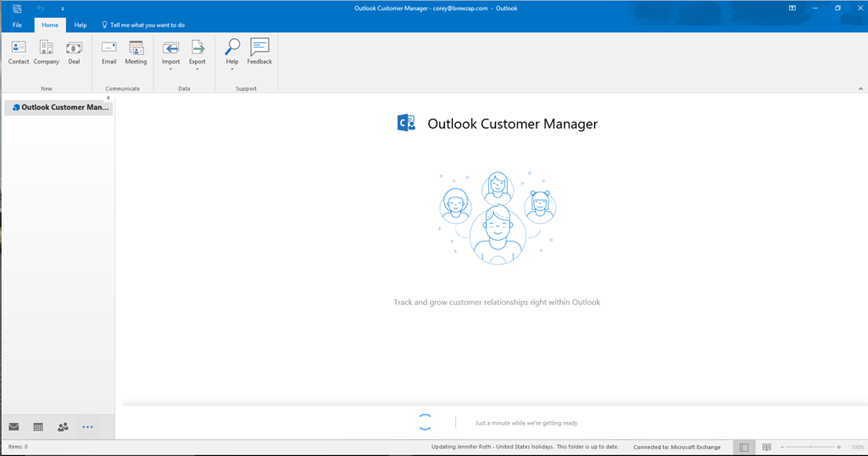Open more navigation options (three dots)
Image resolution: width=868 pixels, height=456 pixels.
coord(87,426)
